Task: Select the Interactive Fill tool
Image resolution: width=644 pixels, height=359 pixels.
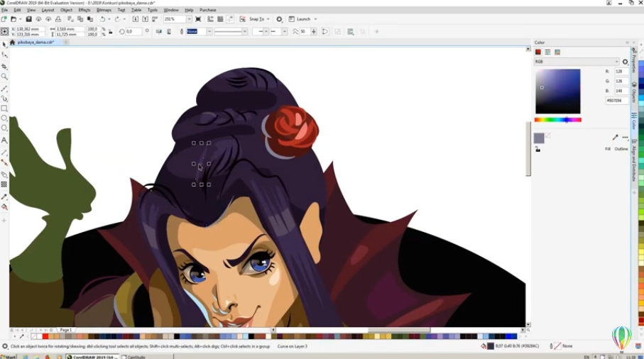Action: pyautogui.click(x=4, y=207)
